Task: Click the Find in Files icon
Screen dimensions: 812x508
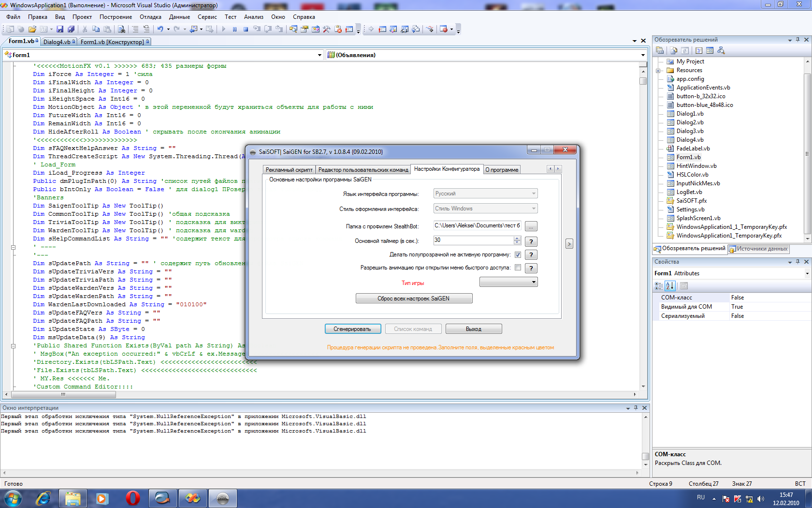Action: [121, 29]
